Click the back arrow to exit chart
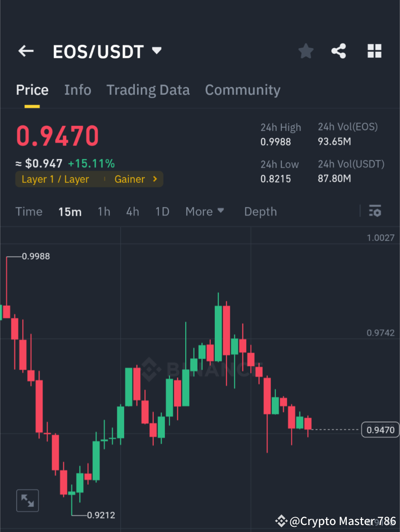This screenshot has width=400, height=532. coord(25,51)
